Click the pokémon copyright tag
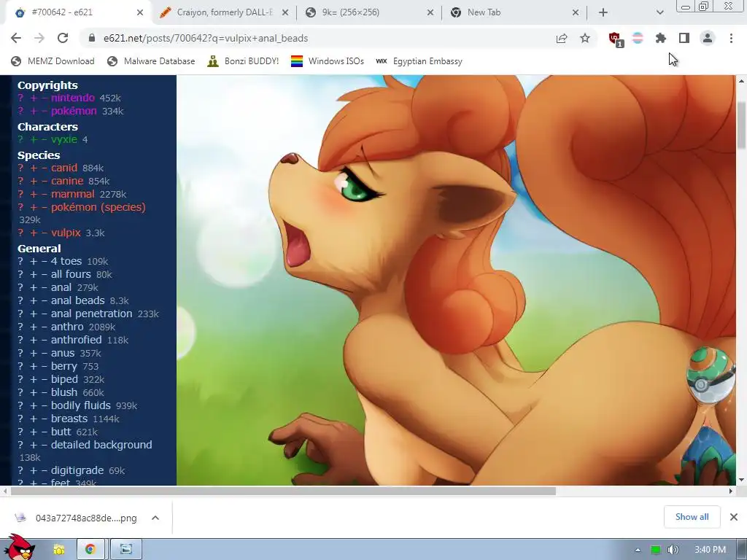The image size is (747, 560). [74, 111]
